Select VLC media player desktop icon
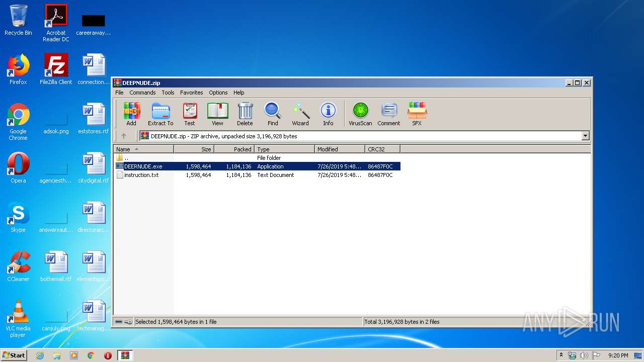Screen dimensions: 644x362 click(18, 319)
